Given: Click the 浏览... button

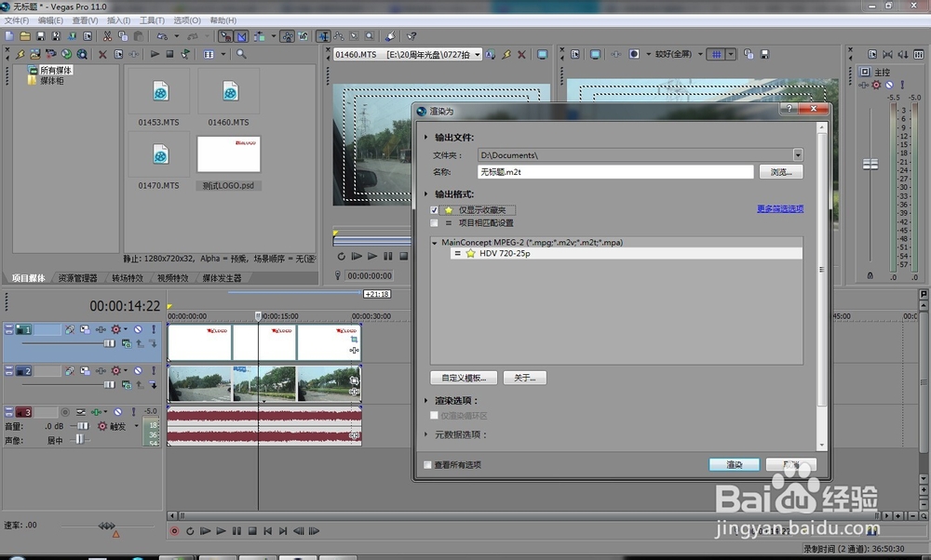Looking at the screenshot, I should tap(781, 172).
